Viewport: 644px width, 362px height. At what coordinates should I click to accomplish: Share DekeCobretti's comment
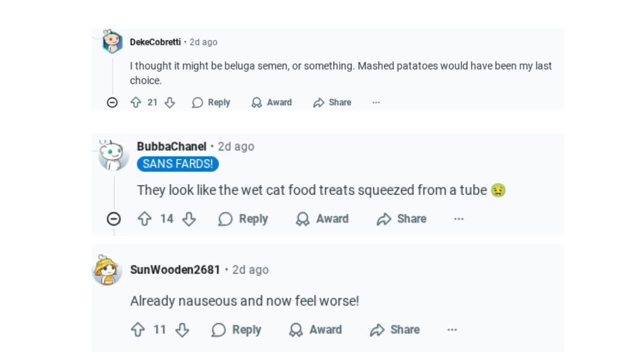(x=332, y=103)
